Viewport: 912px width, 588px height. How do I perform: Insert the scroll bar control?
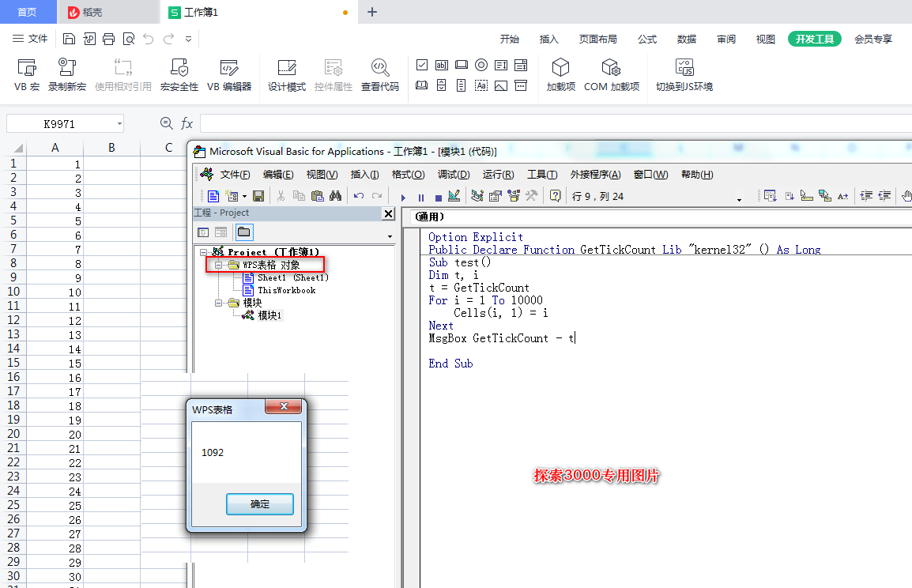point(462,85)
